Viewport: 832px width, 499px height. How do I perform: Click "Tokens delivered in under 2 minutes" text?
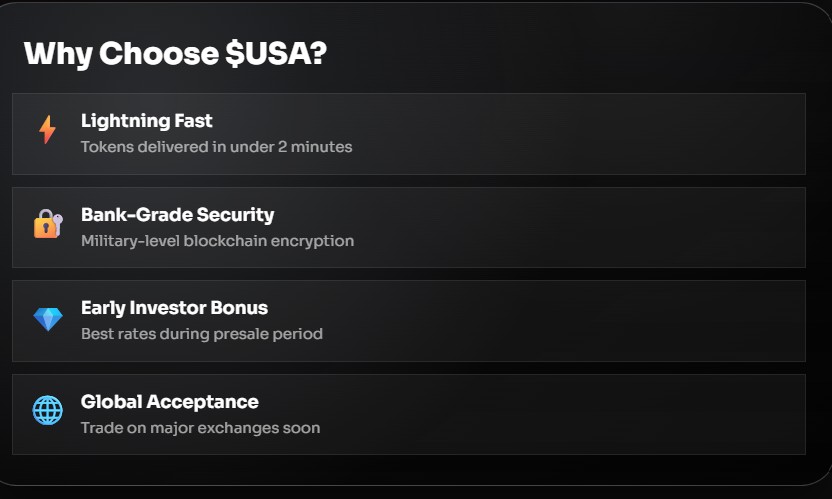[216, 147]
